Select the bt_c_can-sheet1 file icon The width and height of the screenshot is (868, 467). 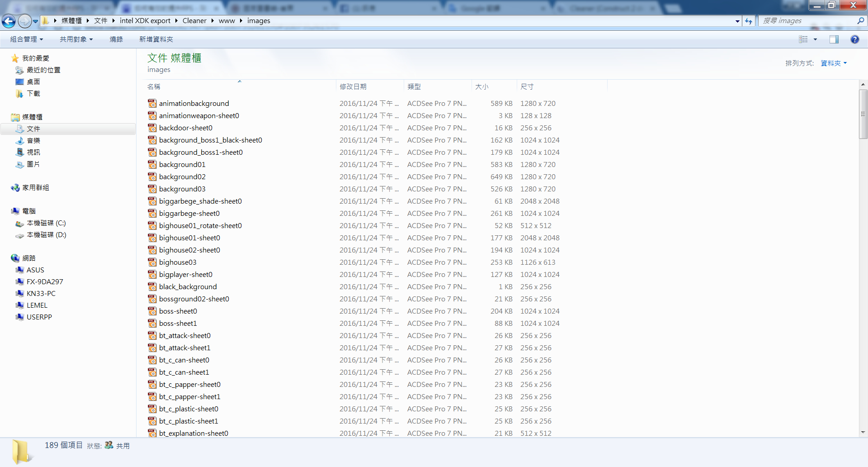[x=152, y=372]
